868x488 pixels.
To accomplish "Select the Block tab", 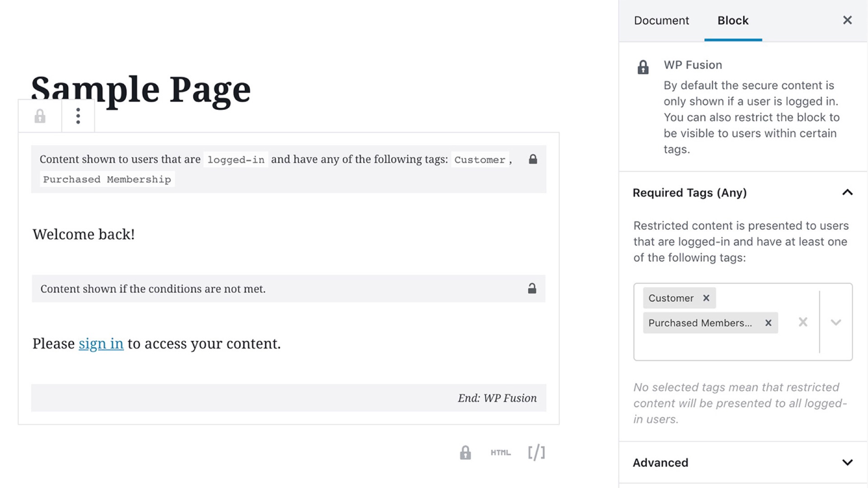I will (x=733, y=20).
